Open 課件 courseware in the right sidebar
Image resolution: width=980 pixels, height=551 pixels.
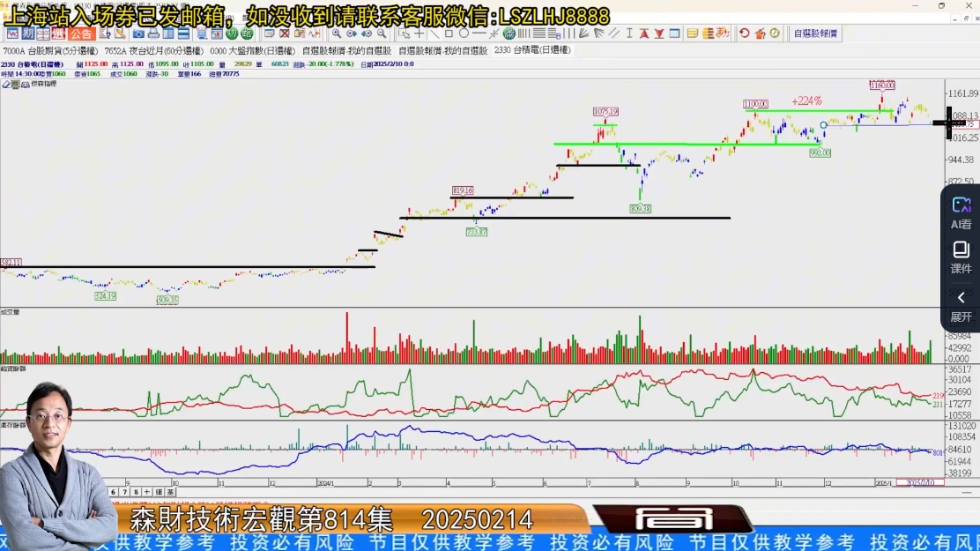tap(961, 257)
